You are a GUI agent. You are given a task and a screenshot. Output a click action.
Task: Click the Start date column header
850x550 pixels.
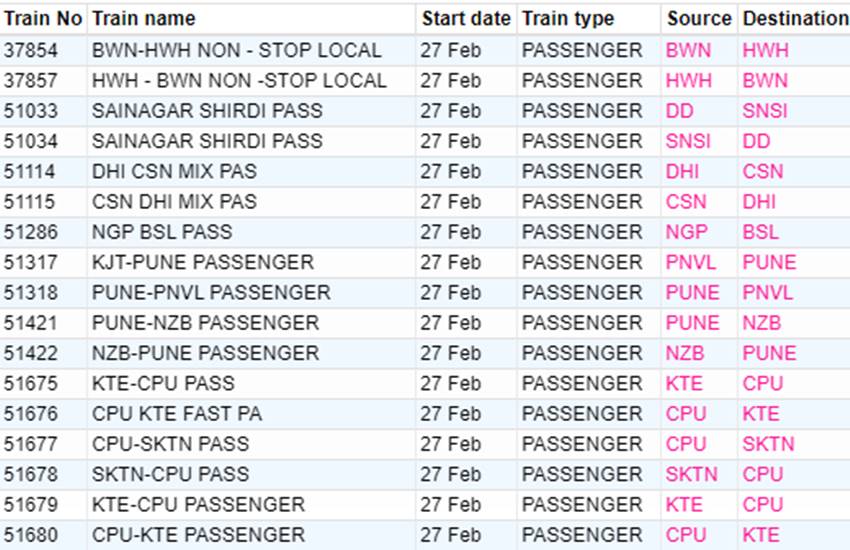tap(466, 19)
